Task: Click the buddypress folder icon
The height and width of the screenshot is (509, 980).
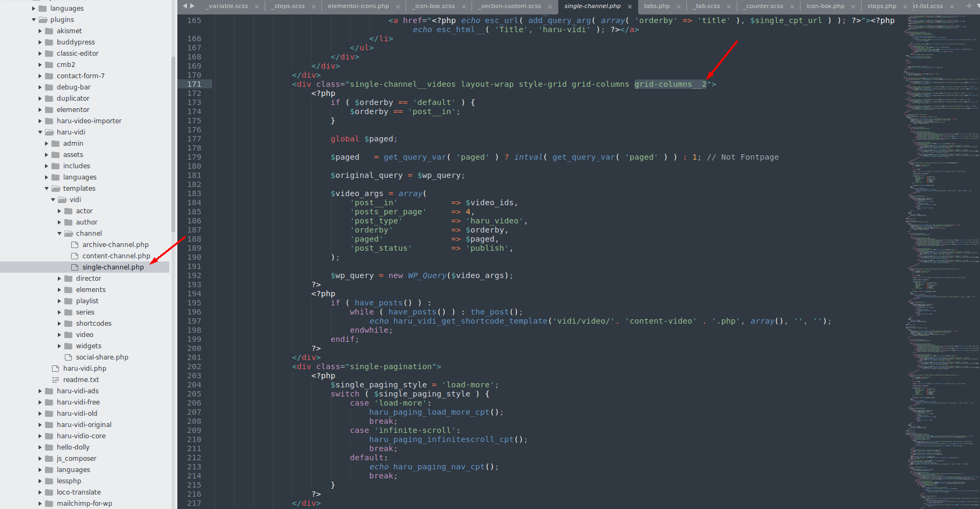Action: tap(49, 42)
